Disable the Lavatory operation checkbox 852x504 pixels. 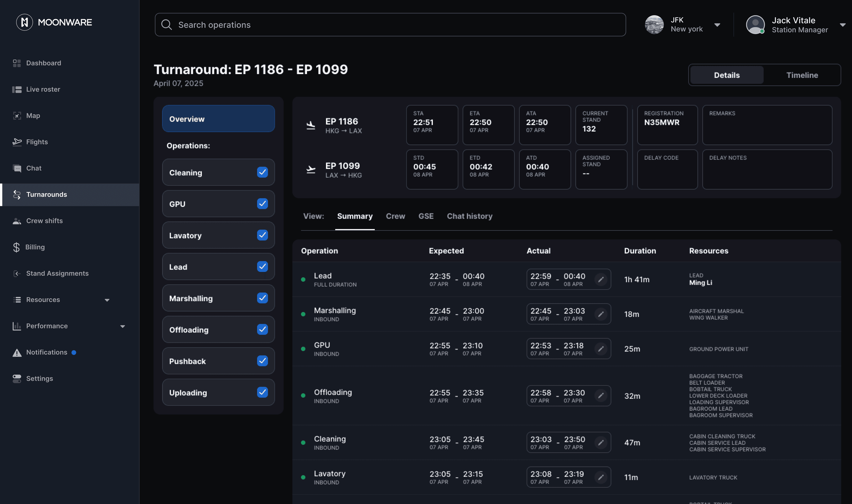click(x=262, y=235)
